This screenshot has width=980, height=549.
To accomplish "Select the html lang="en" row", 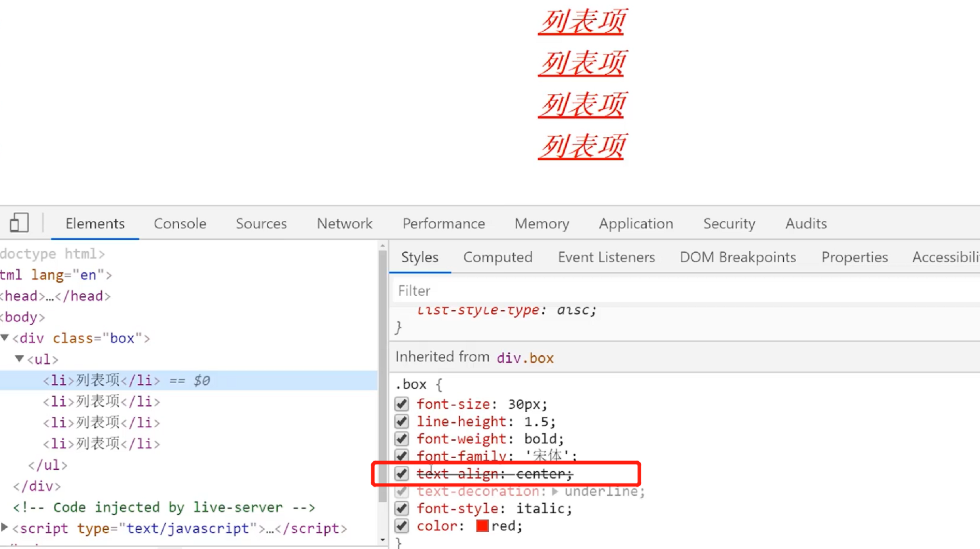I will coord(56,275).
